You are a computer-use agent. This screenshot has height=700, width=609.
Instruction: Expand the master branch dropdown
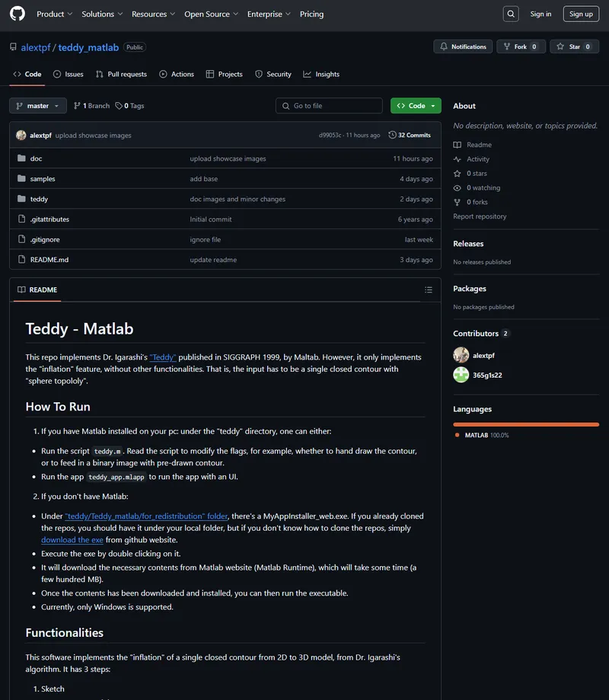coord(38,106)
